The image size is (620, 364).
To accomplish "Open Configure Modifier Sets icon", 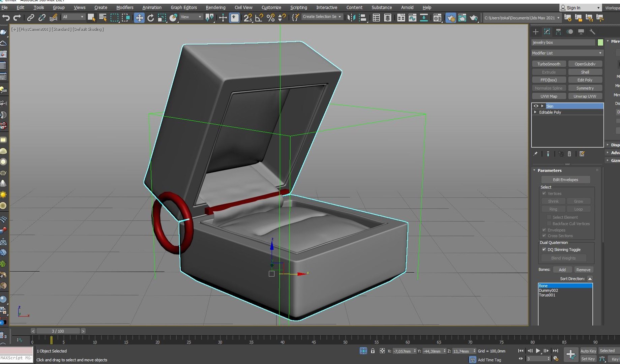I will pos(582,154).
